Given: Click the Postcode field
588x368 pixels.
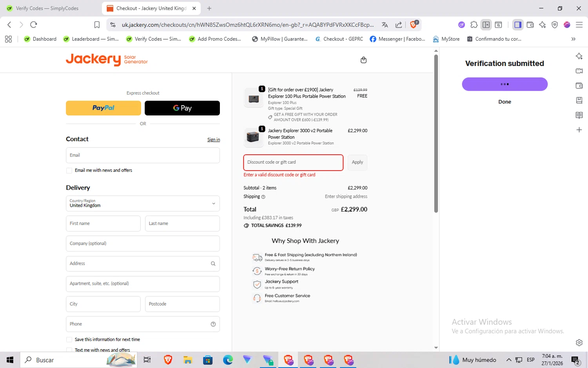Looking at the screenshot, I should click(x=182, y=304).
